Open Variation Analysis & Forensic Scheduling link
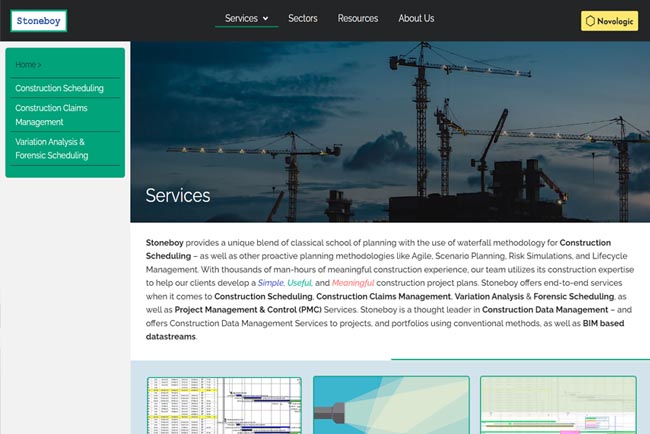650x434 pixels. (x=52, y=148)
